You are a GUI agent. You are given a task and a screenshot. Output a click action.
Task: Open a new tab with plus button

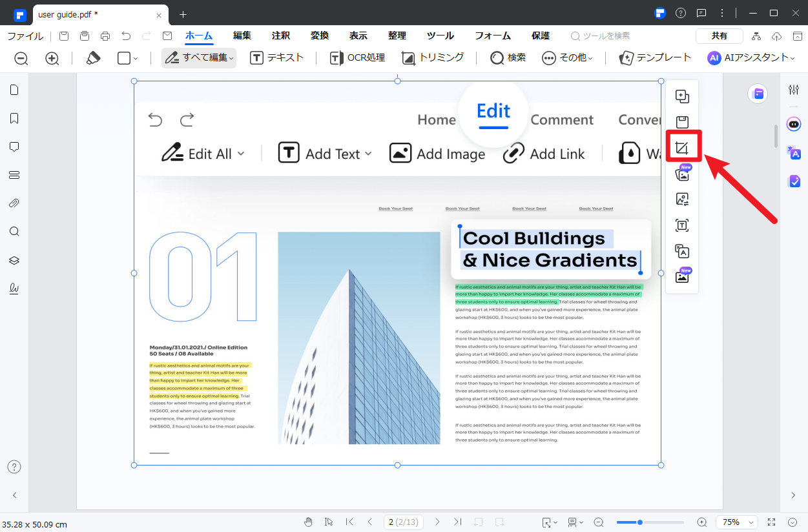[x=183, y=14]
